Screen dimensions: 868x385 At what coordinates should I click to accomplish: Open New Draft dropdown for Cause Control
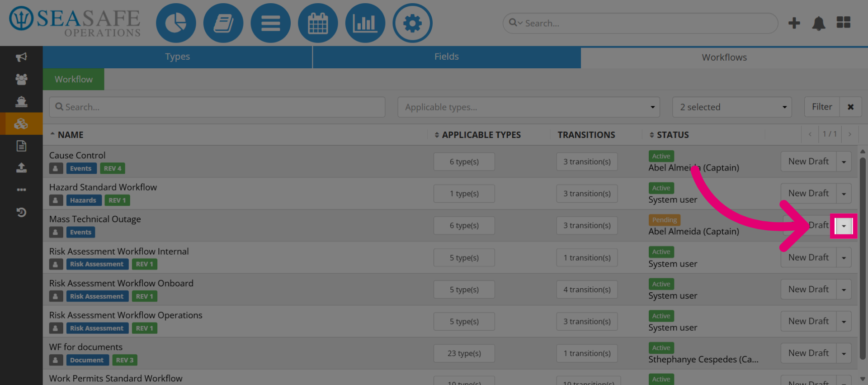844,162
